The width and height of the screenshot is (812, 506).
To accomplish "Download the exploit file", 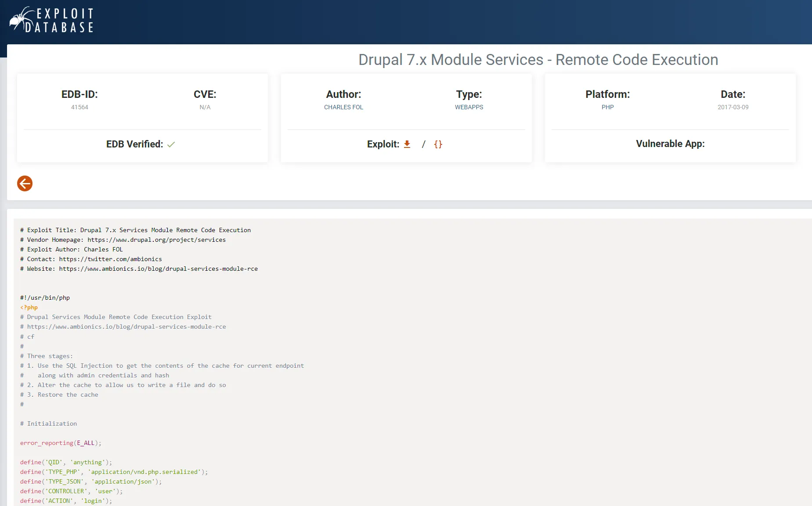I will [x=407, y=144].
